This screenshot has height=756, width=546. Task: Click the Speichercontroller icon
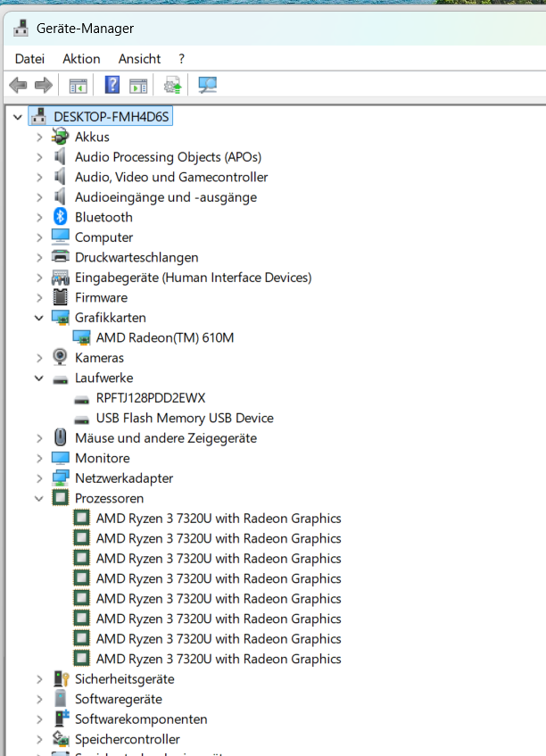click(x=61, y=739)
